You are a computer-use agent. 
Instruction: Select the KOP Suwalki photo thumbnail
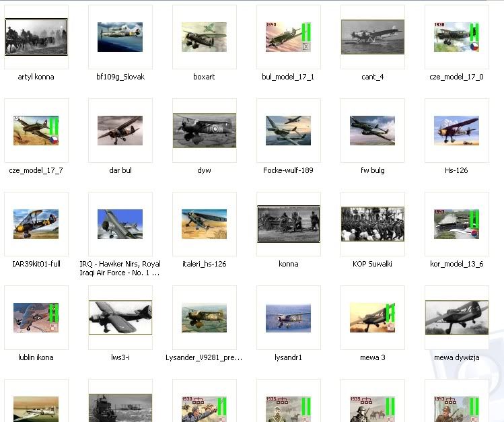373,224
